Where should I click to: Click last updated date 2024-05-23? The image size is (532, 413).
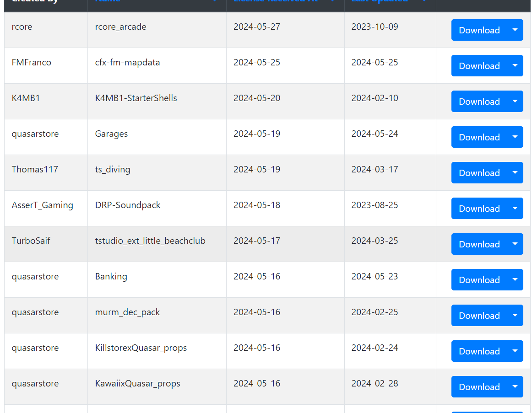[x=375, y=276]
